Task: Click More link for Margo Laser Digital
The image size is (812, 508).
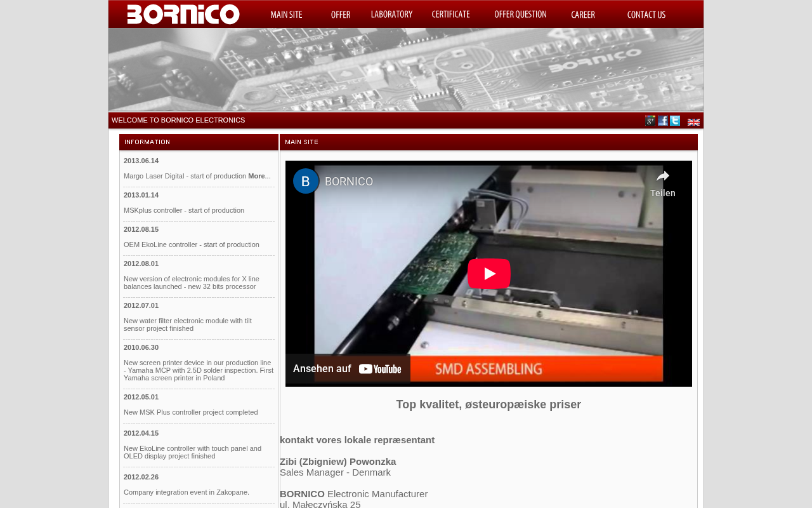Action: tap(256, 176)
